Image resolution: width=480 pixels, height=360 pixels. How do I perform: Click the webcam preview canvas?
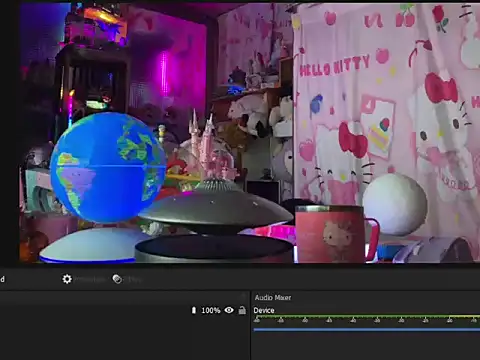click(x=249, y=133)
